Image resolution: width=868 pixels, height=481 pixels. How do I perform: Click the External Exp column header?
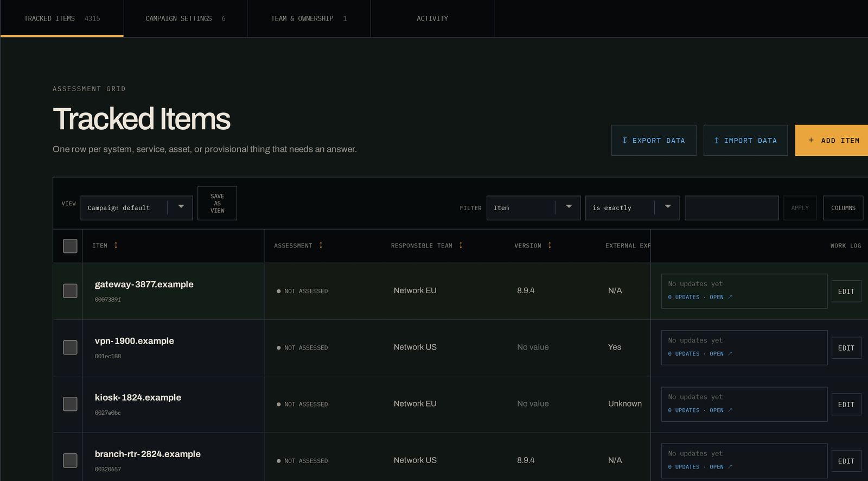tap(628, 246)
